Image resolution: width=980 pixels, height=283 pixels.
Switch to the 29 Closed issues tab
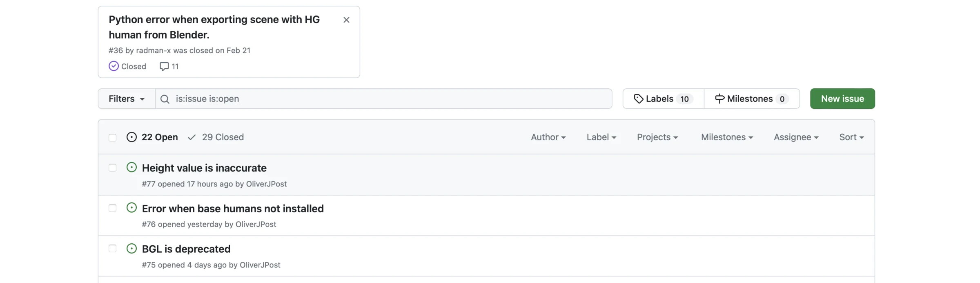pos(216,137)
